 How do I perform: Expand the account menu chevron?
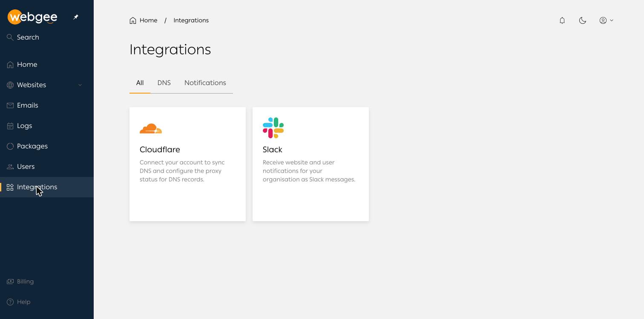pyautogui.click(x=612, y=20)
